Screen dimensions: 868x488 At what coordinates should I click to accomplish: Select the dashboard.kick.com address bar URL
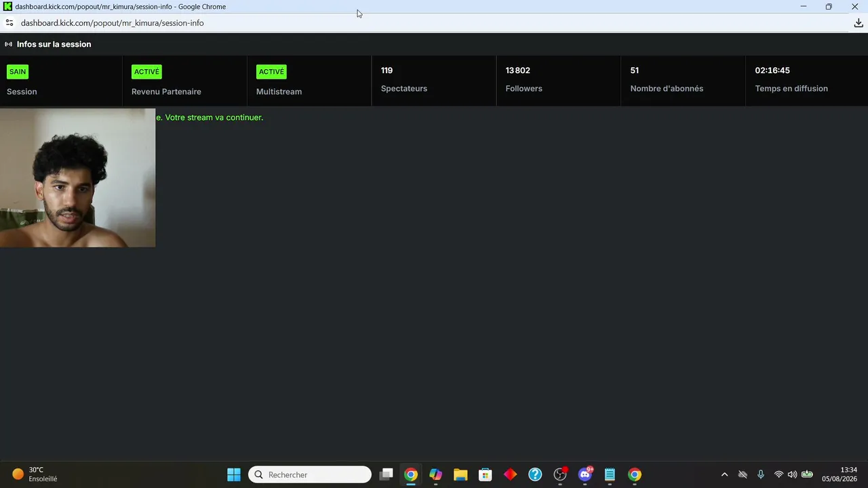(x=113, y=23)
